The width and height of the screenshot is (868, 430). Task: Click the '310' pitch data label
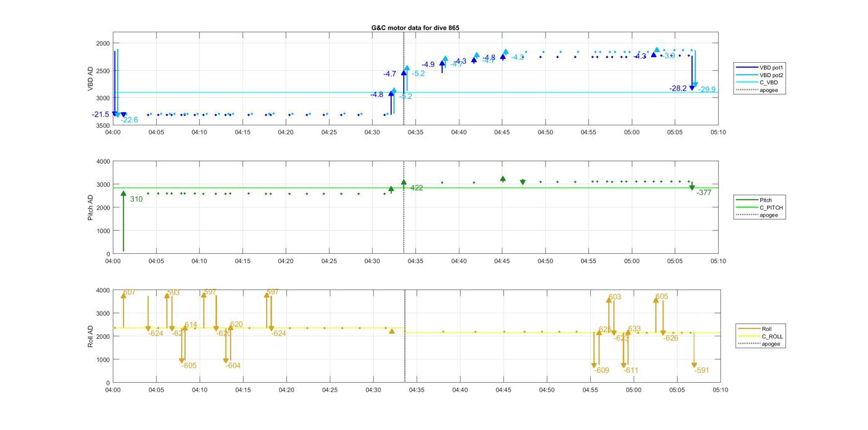(136, 199)
